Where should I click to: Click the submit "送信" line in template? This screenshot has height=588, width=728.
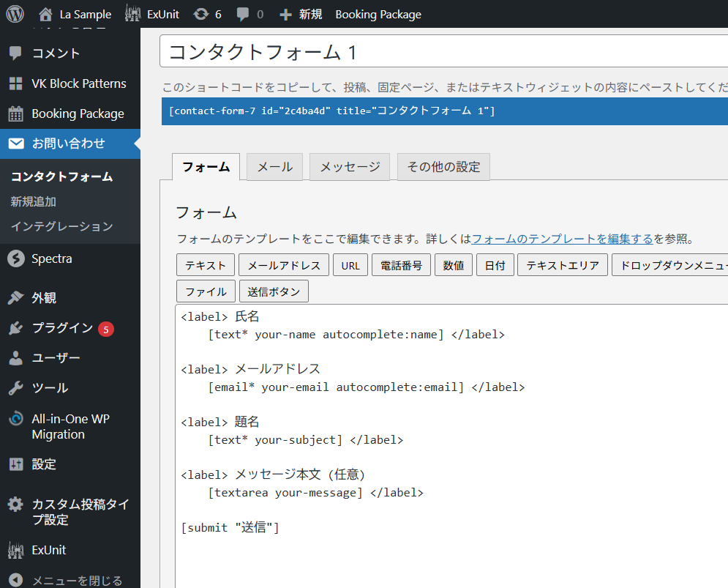tap(230, 527)
